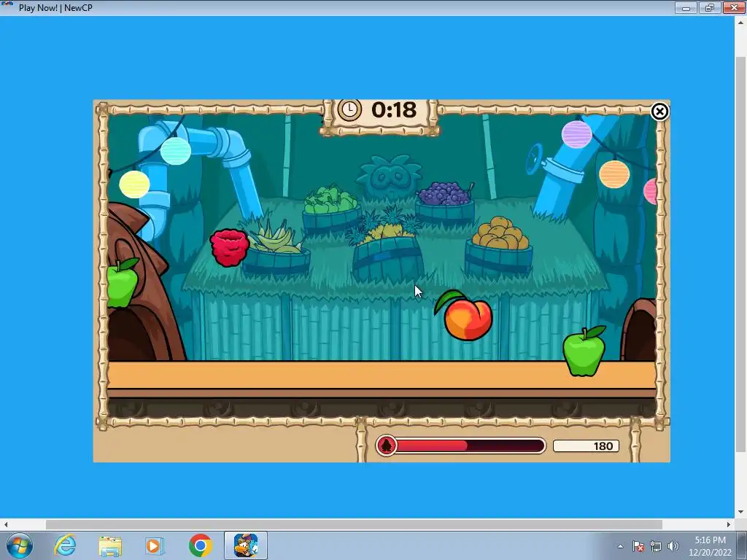Viewport: 747px width, 560px height.
Task: Close the game with the X button
Action: 659,112
